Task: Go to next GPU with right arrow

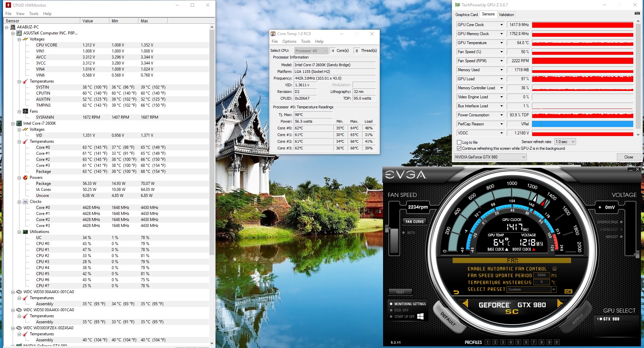Action: tap(560, 304)
